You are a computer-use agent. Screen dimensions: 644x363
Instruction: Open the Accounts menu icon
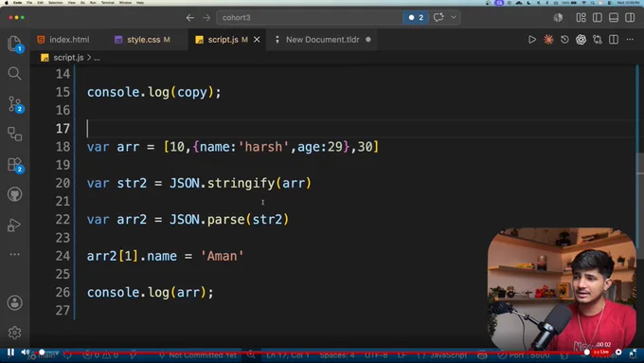coord(14,303)
